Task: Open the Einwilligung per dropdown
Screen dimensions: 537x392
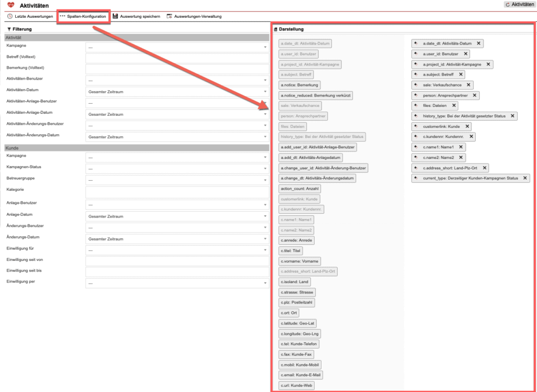Action: (x=178, y=282)
